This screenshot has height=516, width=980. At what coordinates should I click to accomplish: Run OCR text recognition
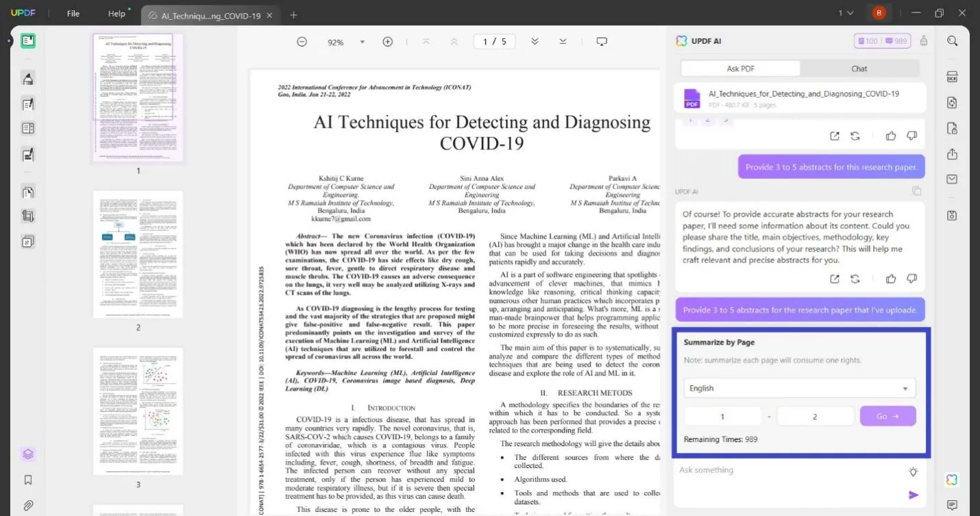point(952,77)
